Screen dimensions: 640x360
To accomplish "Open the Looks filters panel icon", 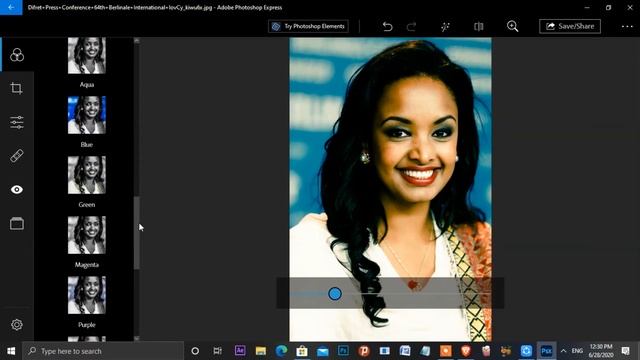I will 17,55.
